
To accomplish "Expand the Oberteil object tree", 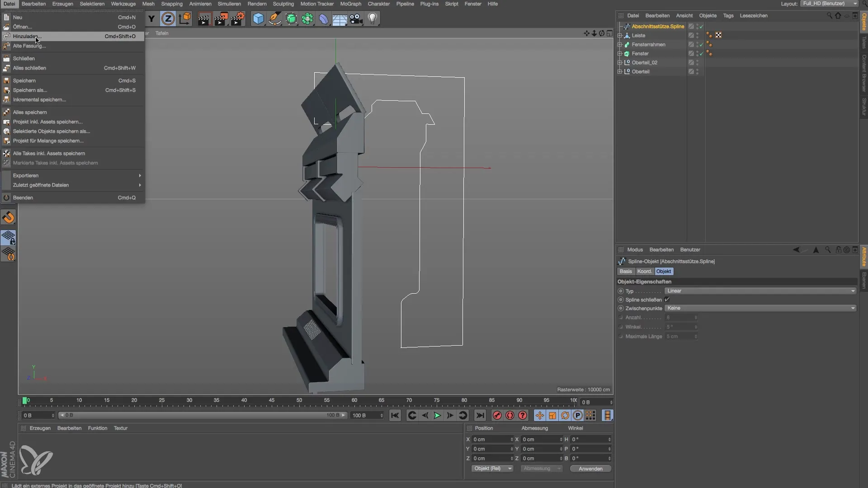I will pos(620,71).
